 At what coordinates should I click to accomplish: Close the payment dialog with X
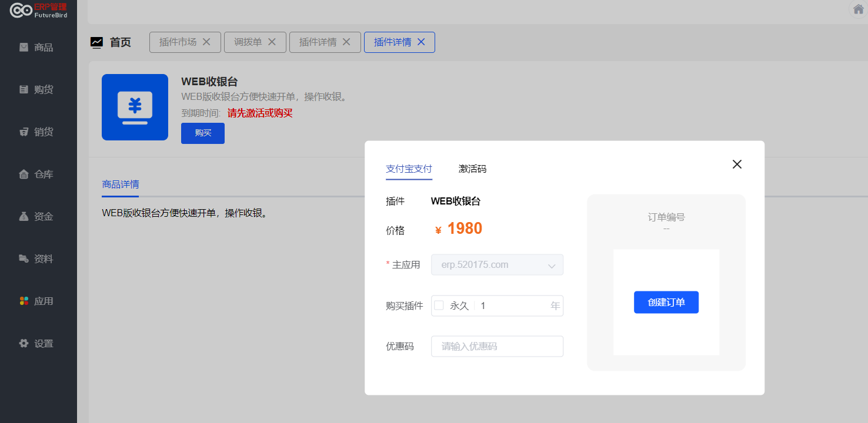pyautogui.click(x=737, y=164)
